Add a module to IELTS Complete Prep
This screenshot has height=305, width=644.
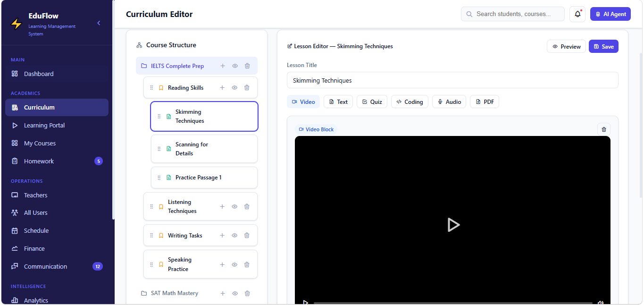223,66
